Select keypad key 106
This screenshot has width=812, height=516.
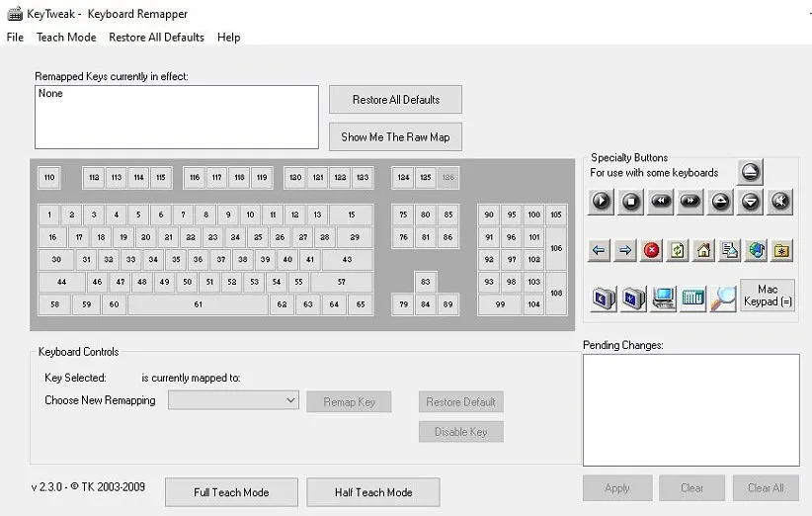(x=556, y=248)
